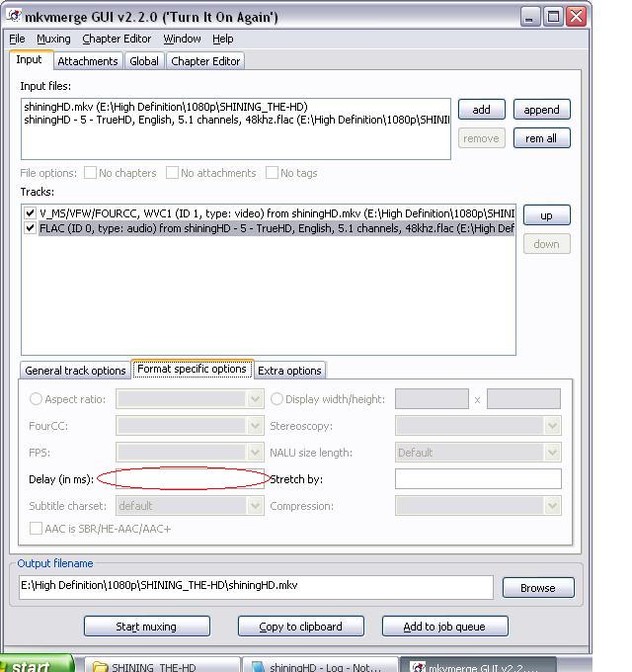
Task: Click the mkvmerge title bar app icon
Action: click(14, 16)
